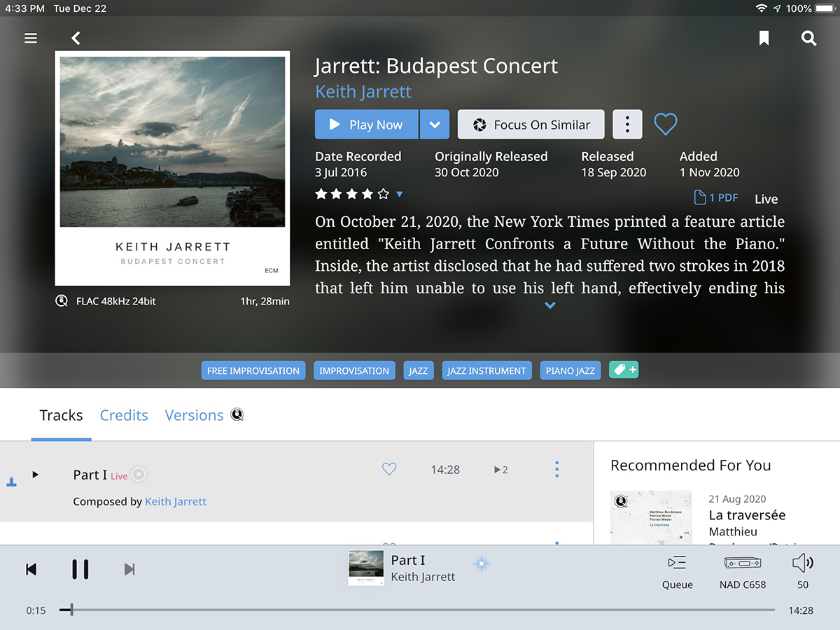
Task: Open album three-dot more menu
Action: [627, 125]
